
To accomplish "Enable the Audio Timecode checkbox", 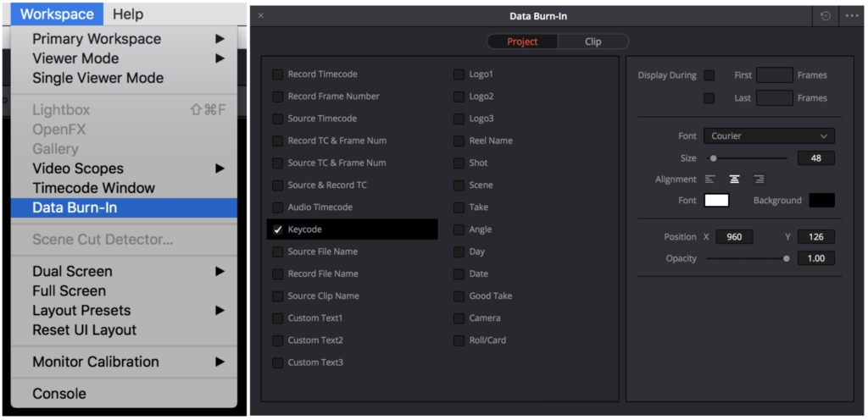I will point(277,207).
